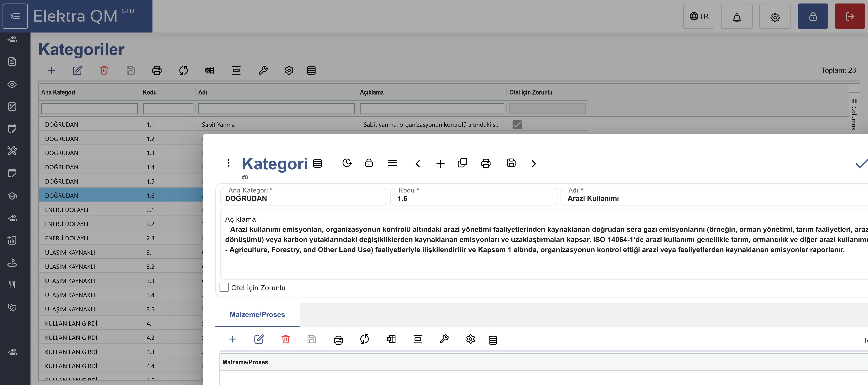The width and height of the screenshot is (868, 385).
Task: Click the edit pencil icon in Malzeme/Proses toolbar
Action: [x=259, y=339]
